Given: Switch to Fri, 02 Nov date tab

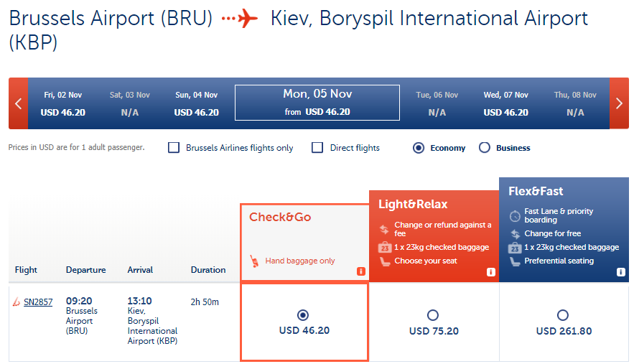Looking at the screenshot, I should [63, 103].
